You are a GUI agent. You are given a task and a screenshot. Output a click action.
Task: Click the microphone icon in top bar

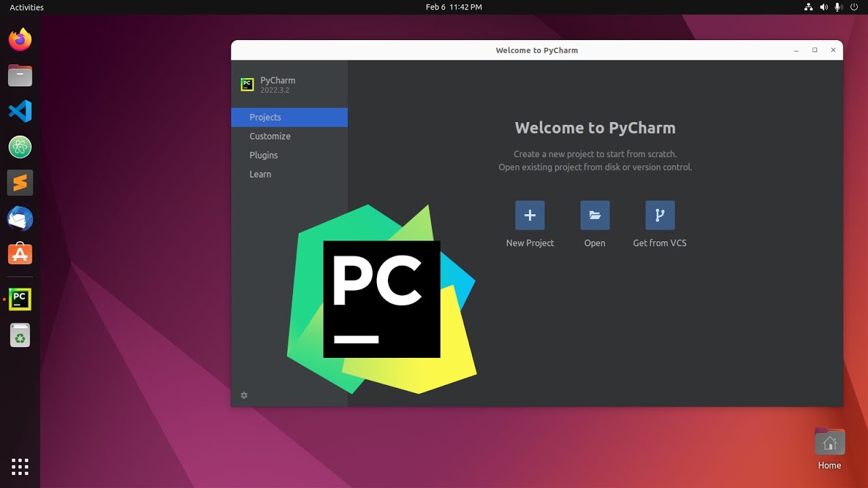(x=839, y=7)
